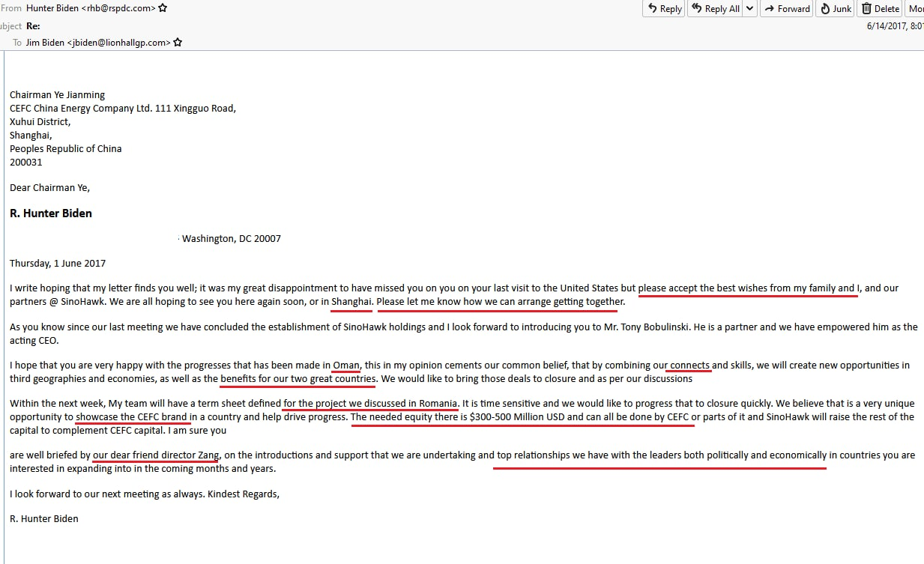Click the Reply All button
The height and width of the screenshot is (564, 924).
click(714, 8)
